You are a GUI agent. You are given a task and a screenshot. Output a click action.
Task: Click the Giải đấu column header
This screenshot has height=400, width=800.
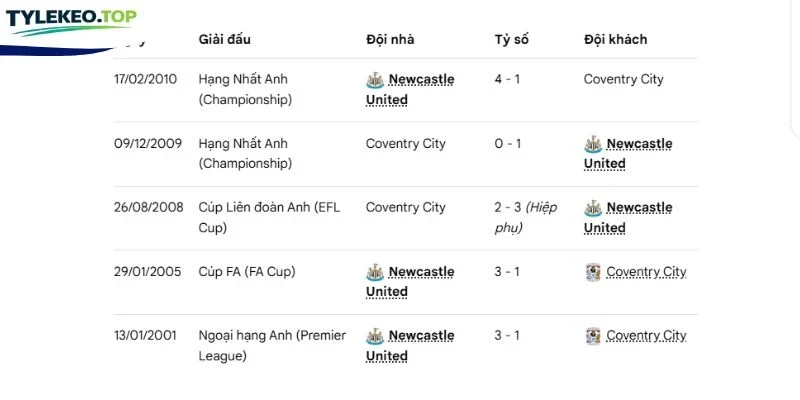[224, 39]
